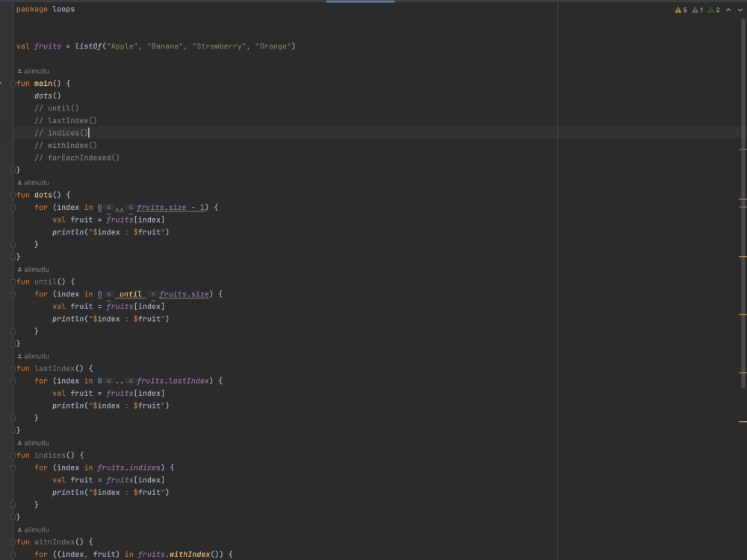Collapse the fun lastIndex() block

(x=13, y=369)
